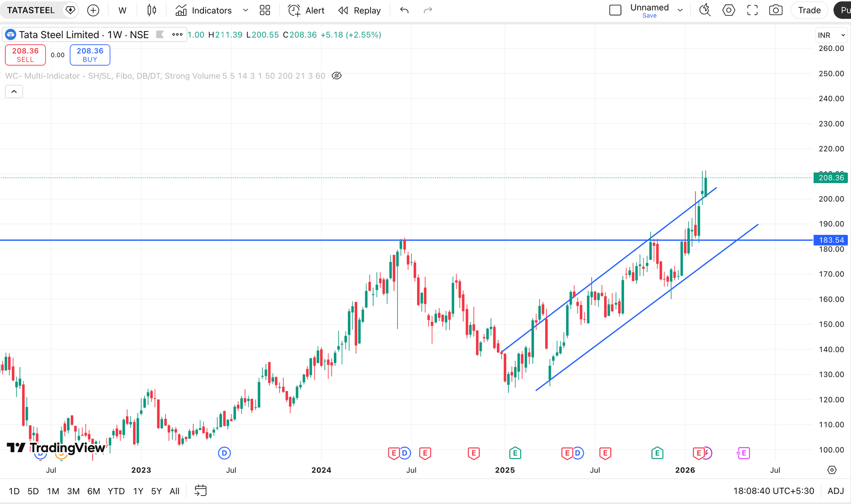Click the earnings E marker after Jul 2024

pyautogui.click(x=425, y=453)
